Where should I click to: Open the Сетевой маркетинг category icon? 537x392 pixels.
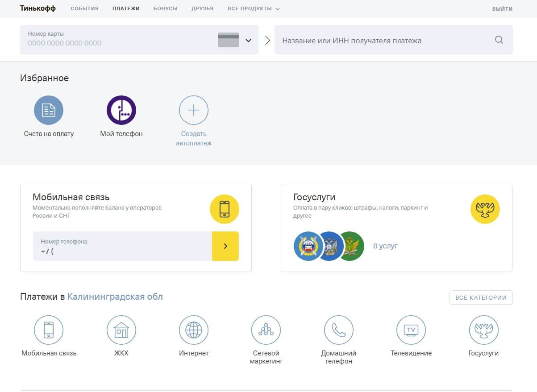tap(266, 330)
